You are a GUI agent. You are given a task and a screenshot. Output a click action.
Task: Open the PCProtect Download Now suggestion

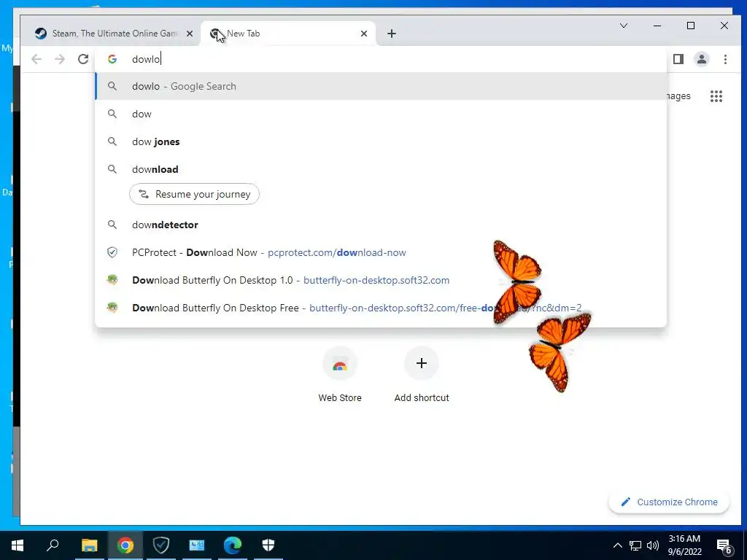pos(381,252)
